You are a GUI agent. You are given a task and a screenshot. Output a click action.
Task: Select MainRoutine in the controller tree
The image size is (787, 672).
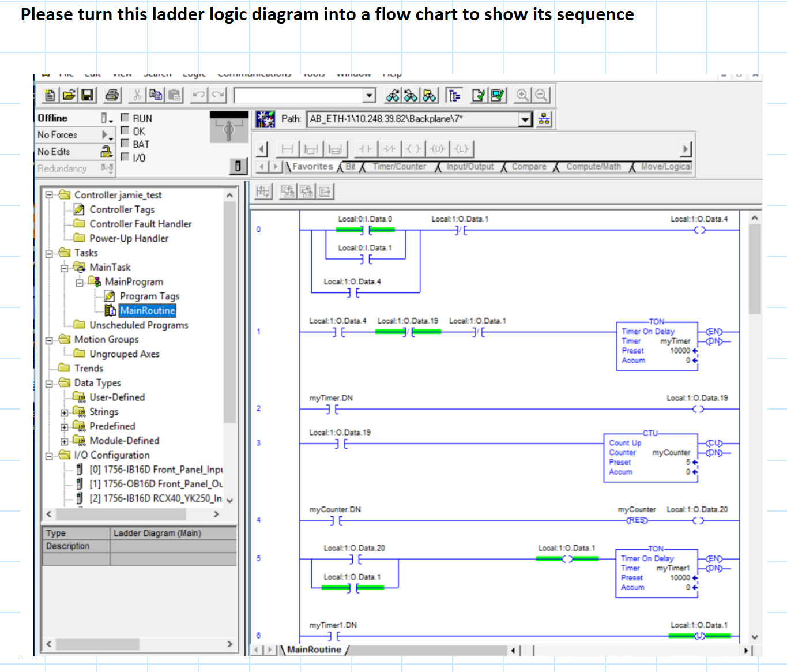(148, 310)
